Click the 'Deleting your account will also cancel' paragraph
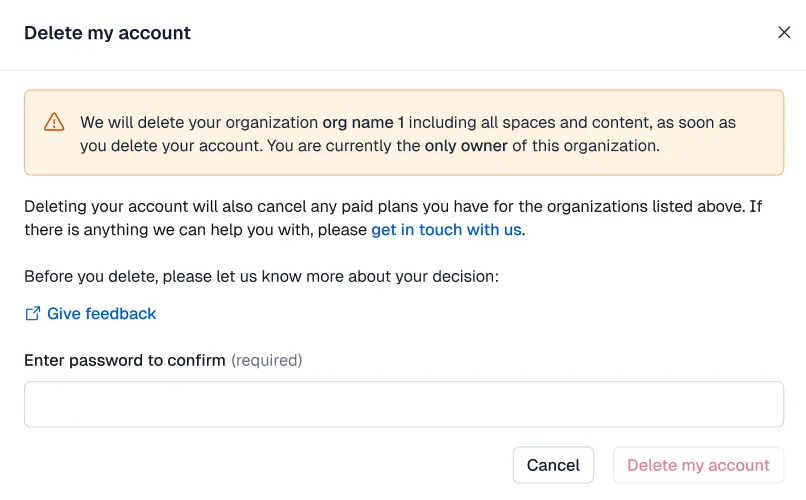Screen dimensions: 806x500 coord(200,207)
